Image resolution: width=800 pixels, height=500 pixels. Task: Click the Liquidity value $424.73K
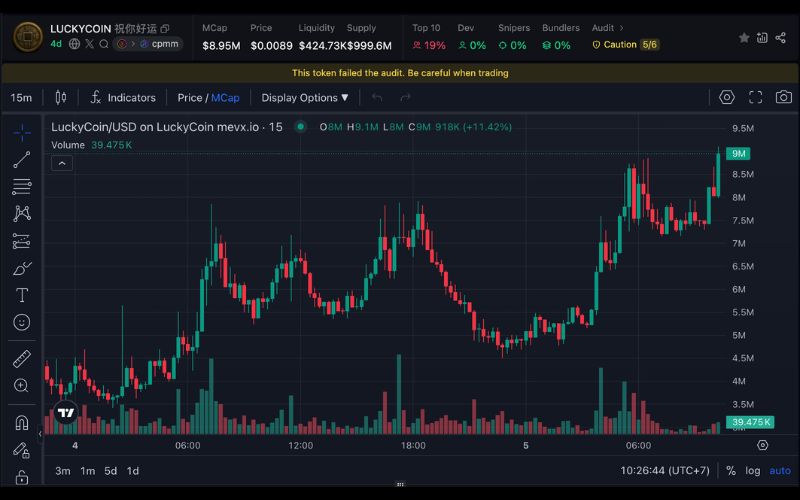[323, 45]
